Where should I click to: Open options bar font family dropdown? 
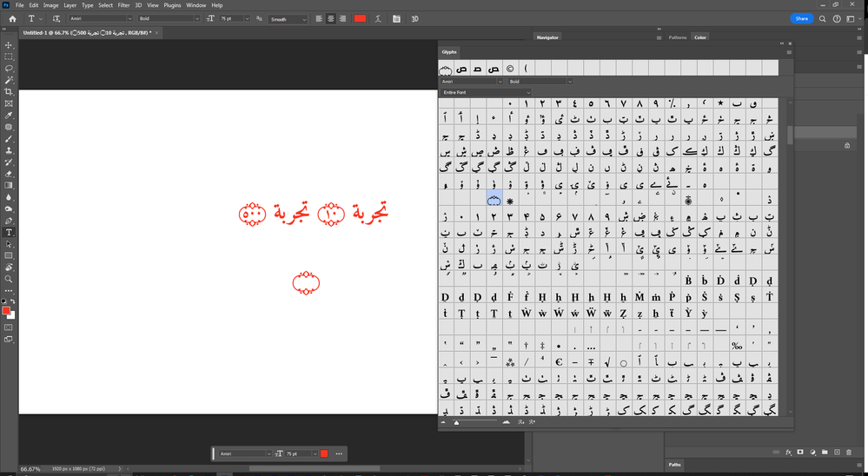(101, 19)
